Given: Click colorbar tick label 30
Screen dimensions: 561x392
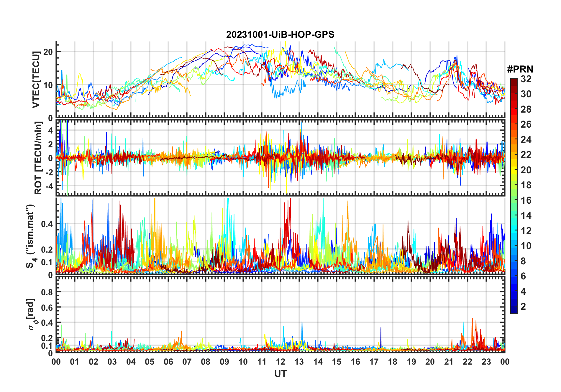Looking at the screenshot, I should pyautogui.click(x=526, y=94).
